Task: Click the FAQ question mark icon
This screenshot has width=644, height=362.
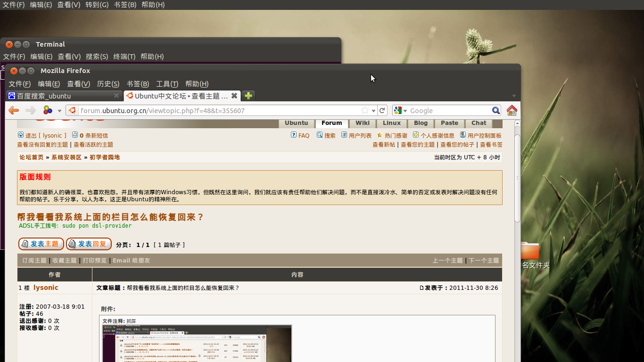Action: [x=294, y=135]
